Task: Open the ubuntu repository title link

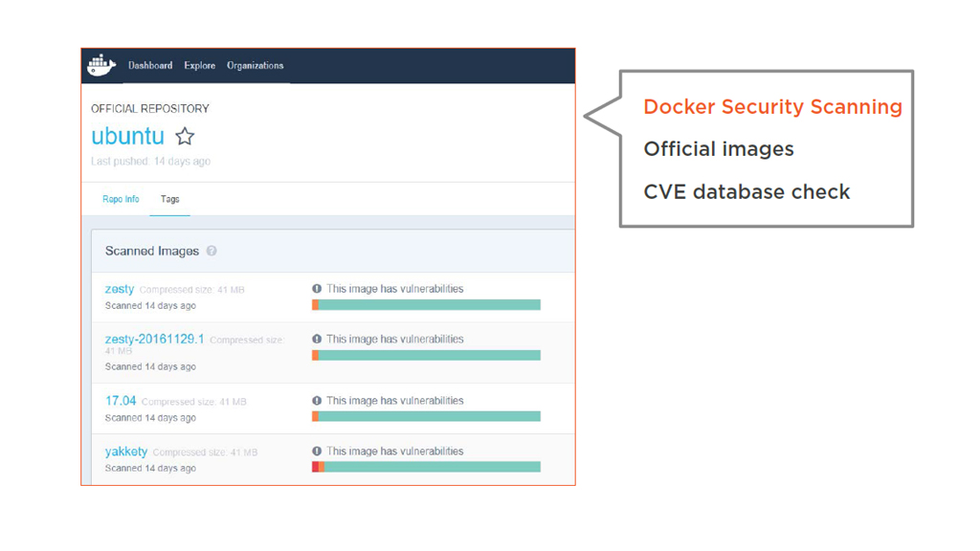Action: click(x=127, y=137)
